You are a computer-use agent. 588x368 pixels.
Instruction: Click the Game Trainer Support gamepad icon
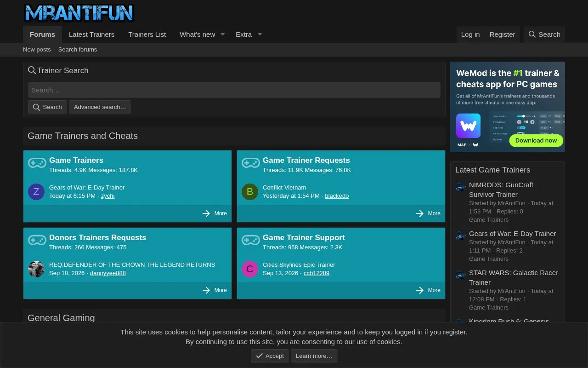[x=251, y=240]
